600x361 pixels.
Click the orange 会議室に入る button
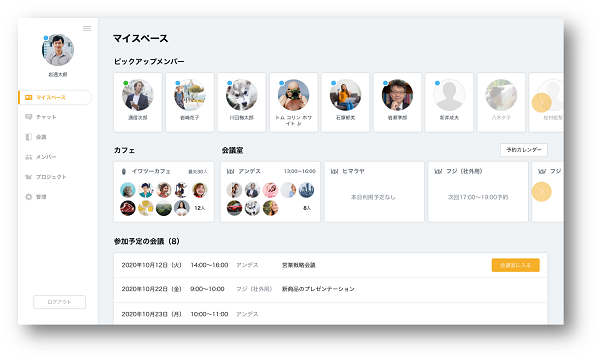click(515, 265)
